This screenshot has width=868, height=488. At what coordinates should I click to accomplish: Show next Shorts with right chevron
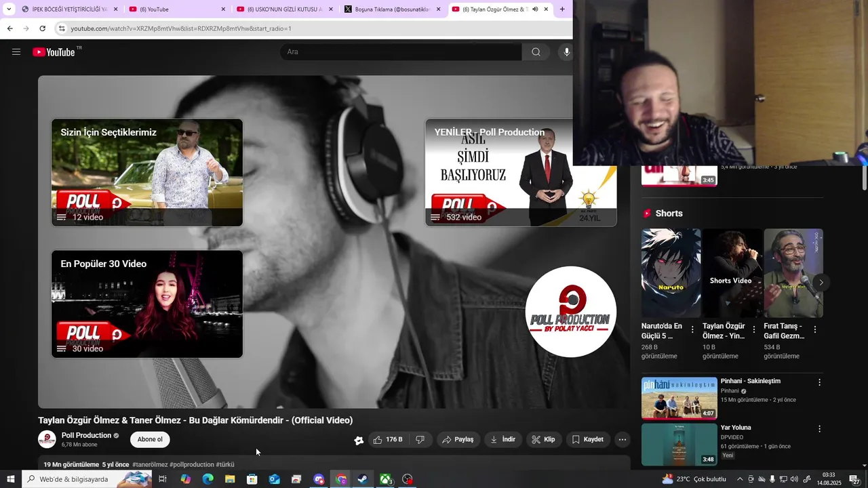[821, 282]
